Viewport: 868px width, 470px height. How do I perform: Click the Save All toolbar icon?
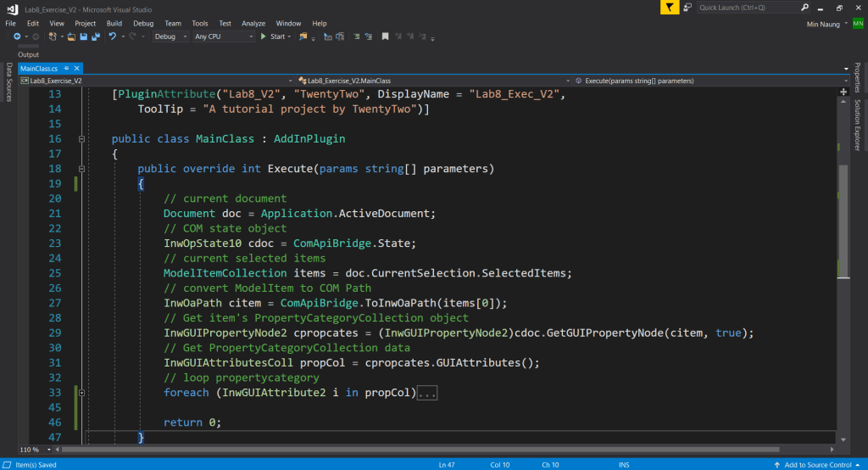tap(95, 36)
